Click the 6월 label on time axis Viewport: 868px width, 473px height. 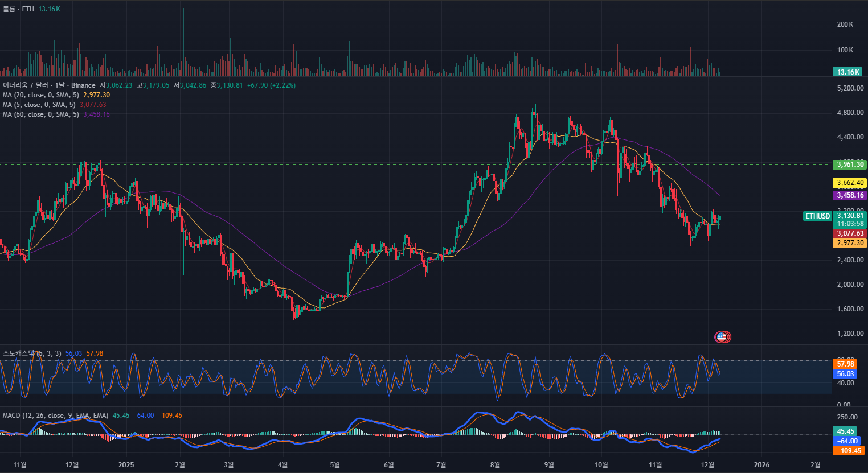[389, 465]
